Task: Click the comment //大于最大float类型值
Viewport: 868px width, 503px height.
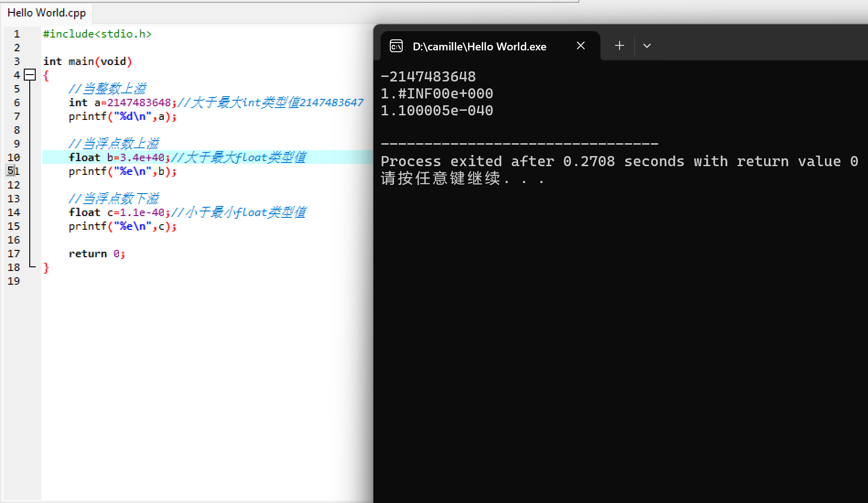Action: [238, 157]
